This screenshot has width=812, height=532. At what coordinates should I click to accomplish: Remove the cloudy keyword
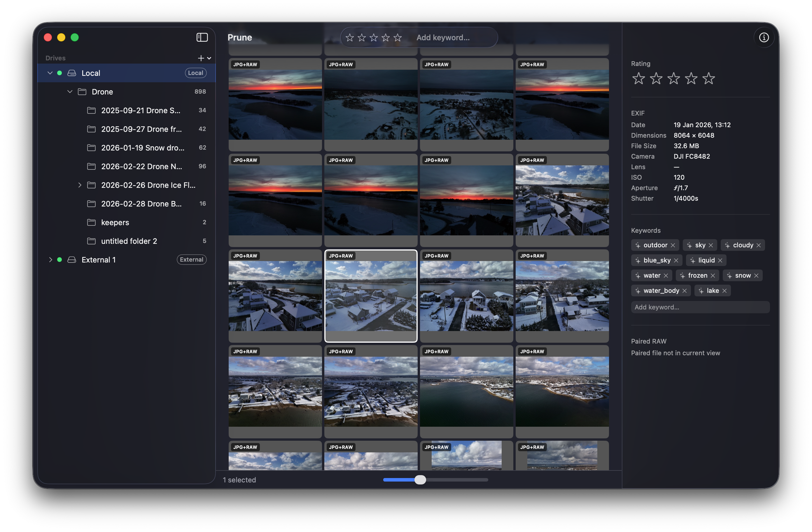[x=758, y=245]
